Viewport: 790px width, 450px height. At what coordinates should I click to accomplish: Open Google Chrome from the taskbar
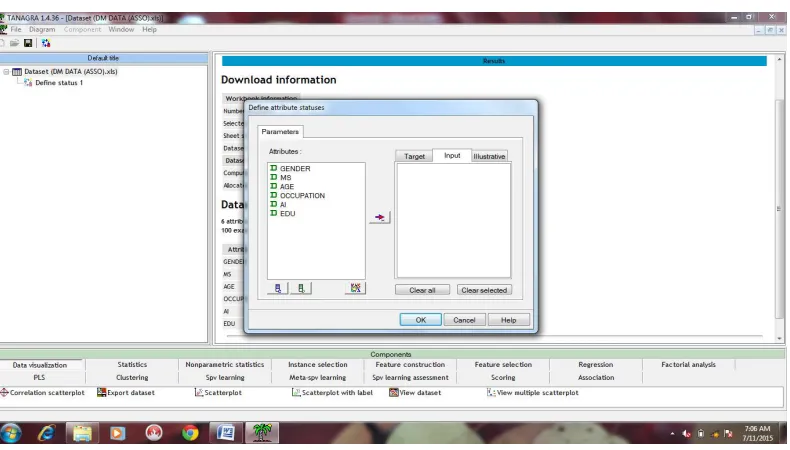[x=190, y=433]
